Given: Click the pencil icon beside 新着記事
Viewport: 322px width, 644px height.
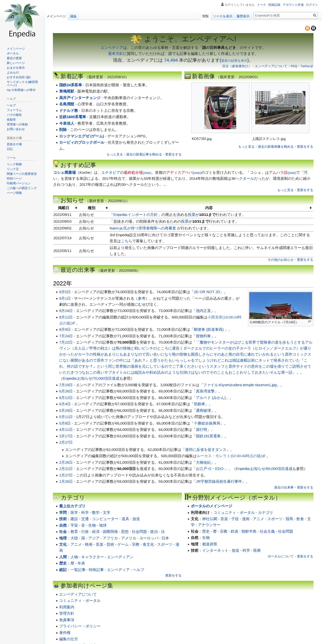Looking at the screenshot, I should pos(56,75).
